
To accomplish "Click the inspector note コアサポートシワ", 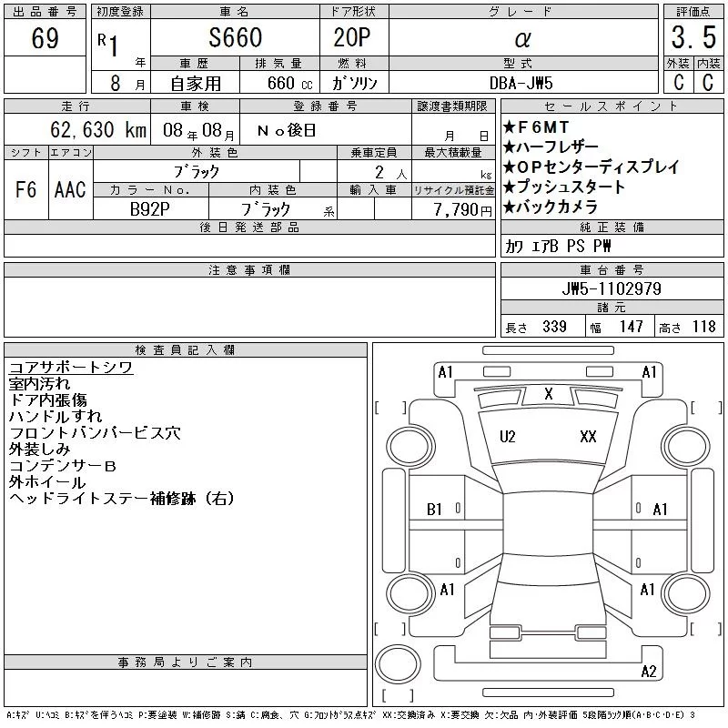I will 71,368.
